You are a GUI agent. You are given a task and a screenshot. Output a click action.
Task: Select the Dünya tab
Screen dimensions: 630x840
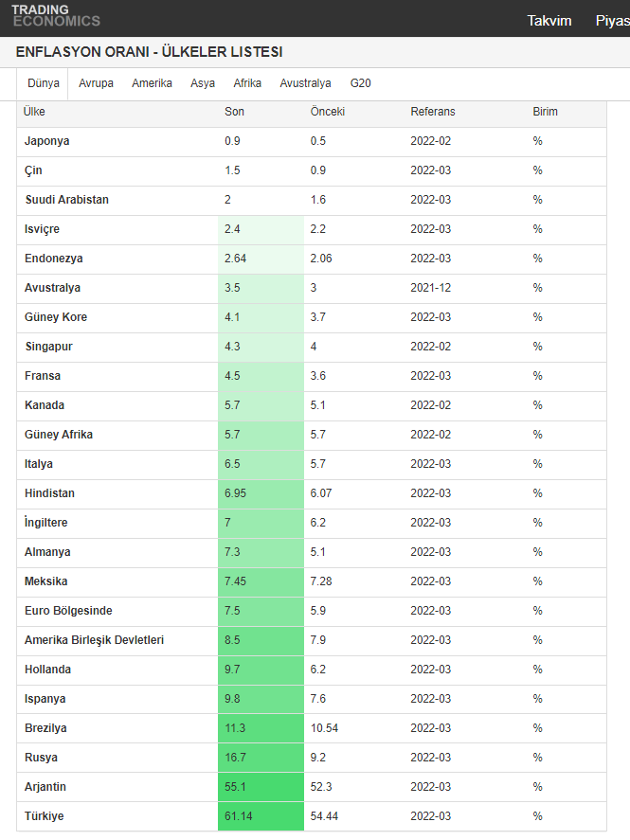pos(44,83)
